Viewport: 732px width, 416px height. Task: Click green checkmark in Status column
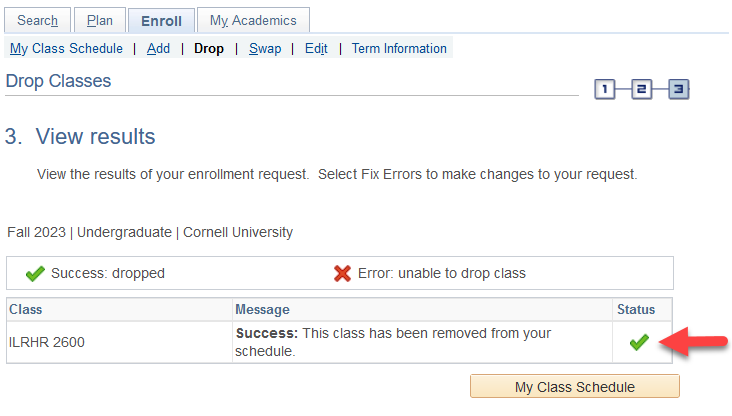639,342
